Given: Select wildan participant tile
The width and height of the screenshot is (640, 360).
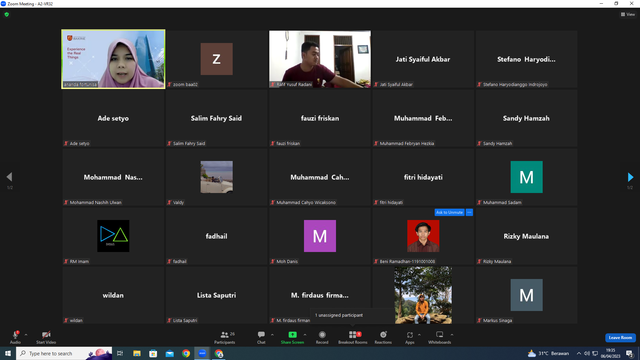Looking at the screenshot, I should coord(113,295).
